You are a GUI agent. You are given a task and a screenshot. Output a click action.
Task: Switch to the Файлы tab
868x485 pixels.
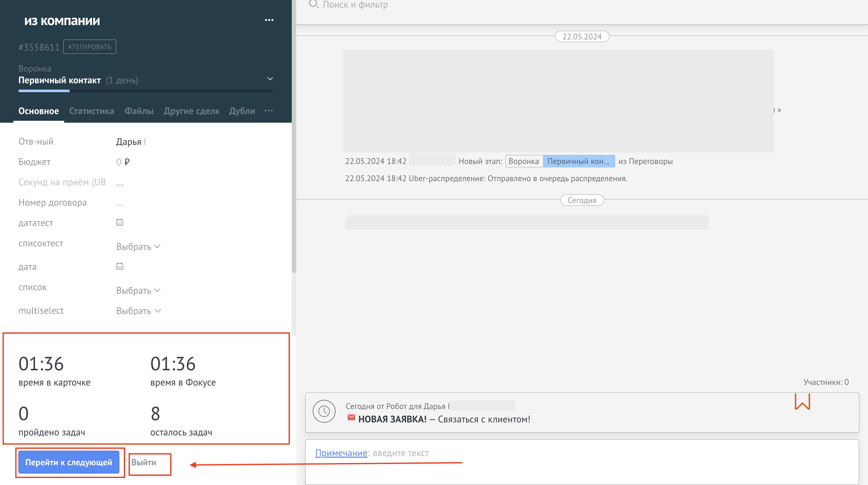click(x=139, y=111)
